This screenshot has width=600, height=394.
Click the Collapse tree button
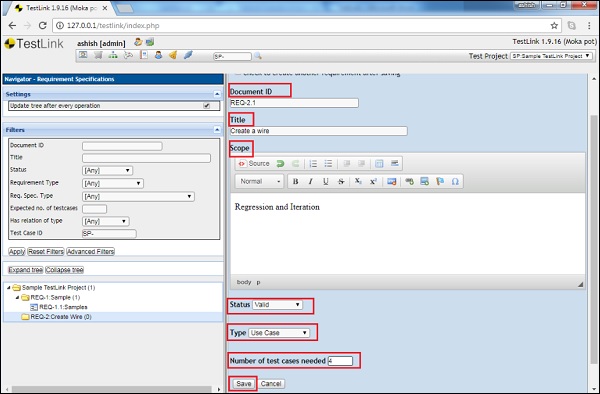65,270
